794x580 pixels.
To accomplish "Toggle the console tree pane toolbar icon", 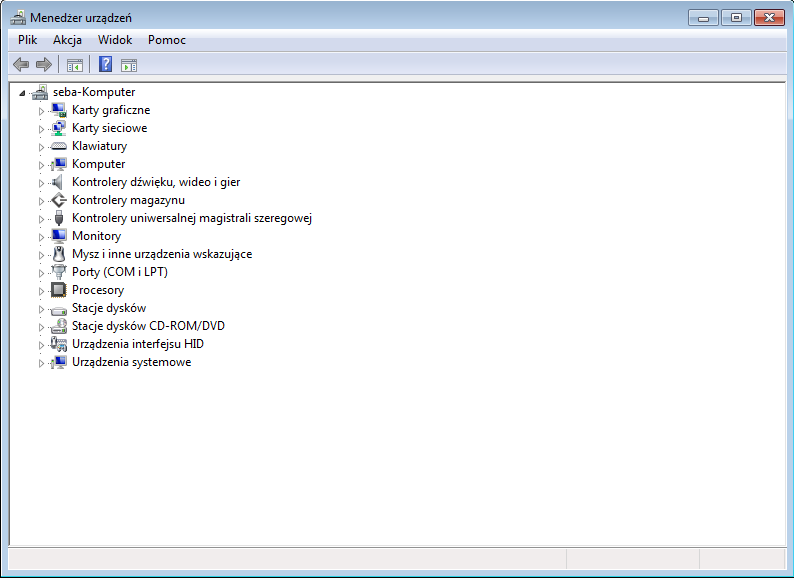I will (75, 65).
